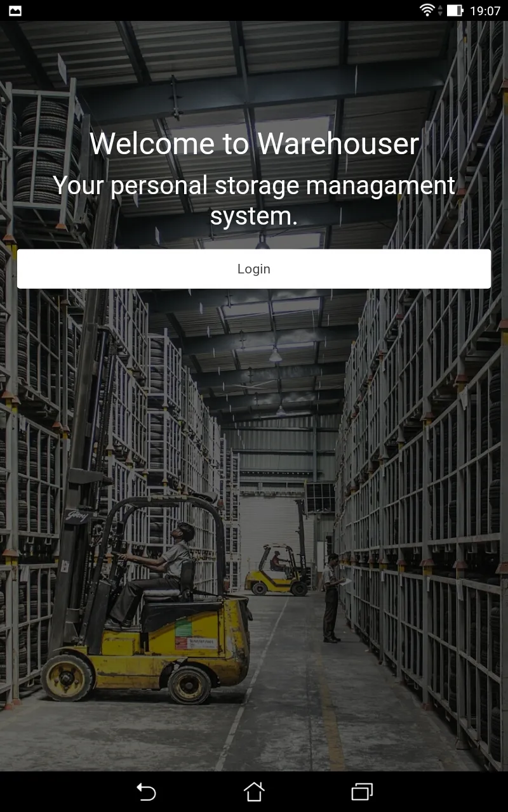Tap the forklift driver looking upward
The width and height of the screenshot is (508, 812).
click(156, 571)
